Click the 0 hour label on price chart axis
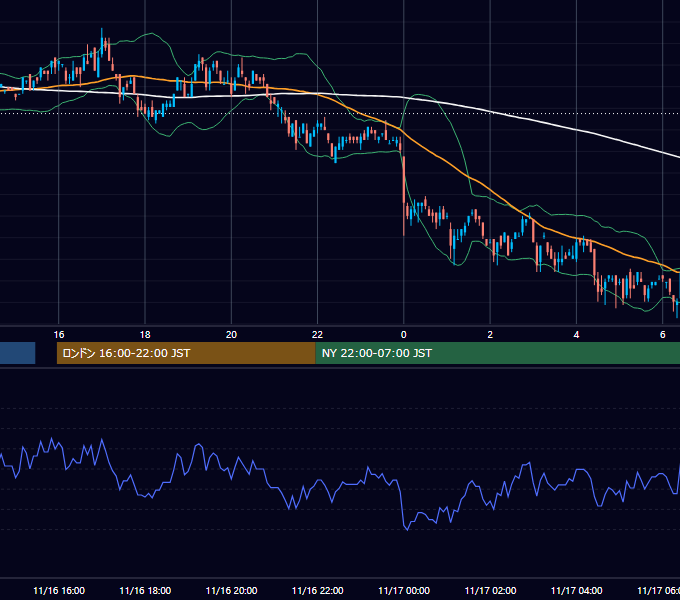680x600 pixels. point(404,335)
